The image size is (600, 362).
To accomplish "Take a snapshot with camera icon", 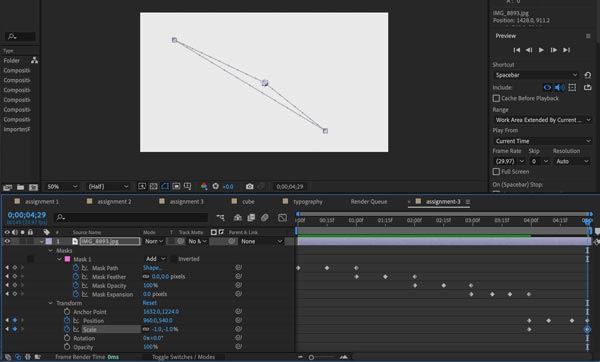I will click(249, 186).
